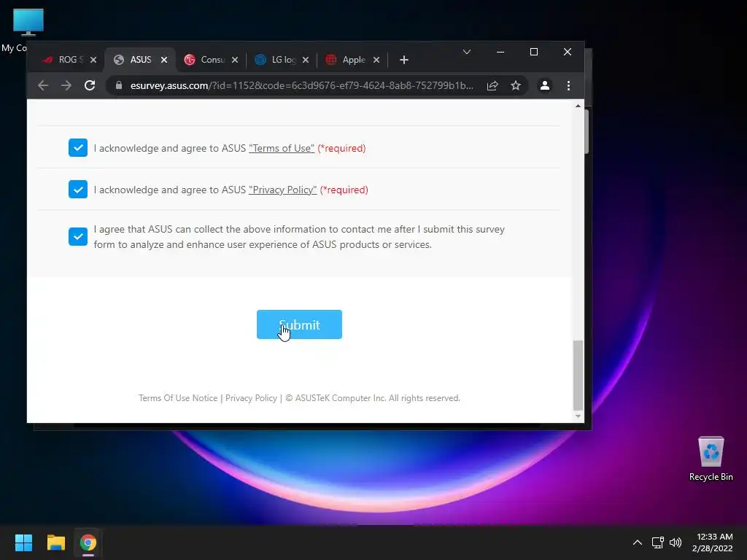Open File Explorer from taskbar

tap(55, 542)
